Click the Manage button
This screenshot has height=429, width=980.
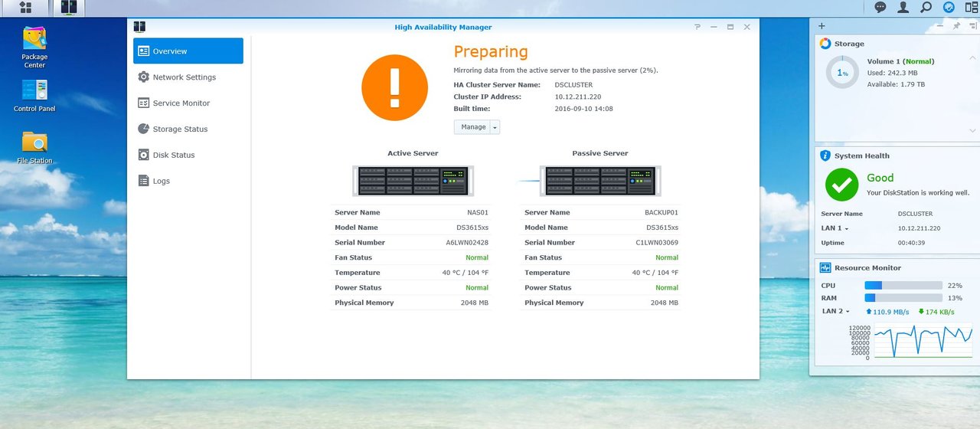pos(472,127)
